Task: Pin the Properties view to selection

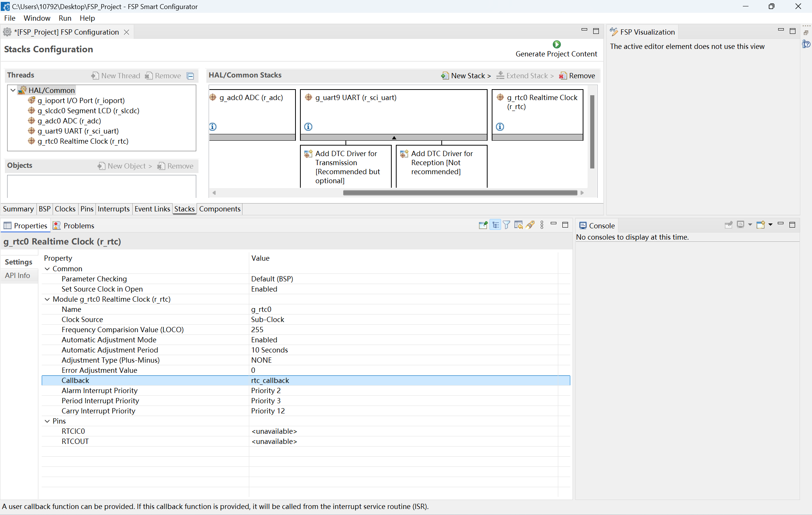Action: [483, 225]
